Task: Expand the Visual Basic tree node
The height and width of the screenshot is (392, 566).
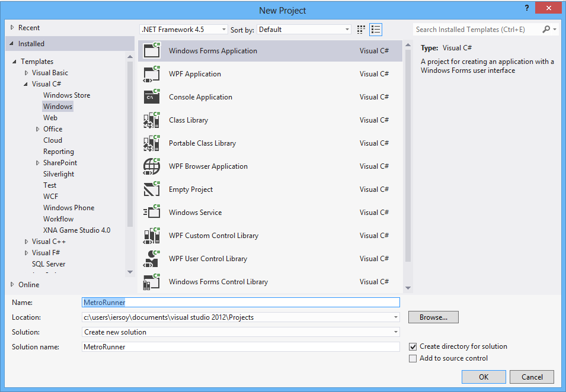Action: (26, 73)
